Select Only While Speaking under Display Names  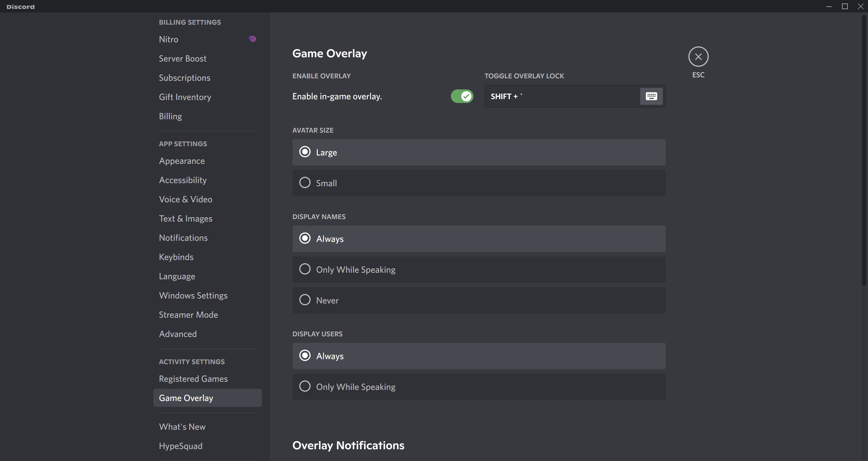305,269
